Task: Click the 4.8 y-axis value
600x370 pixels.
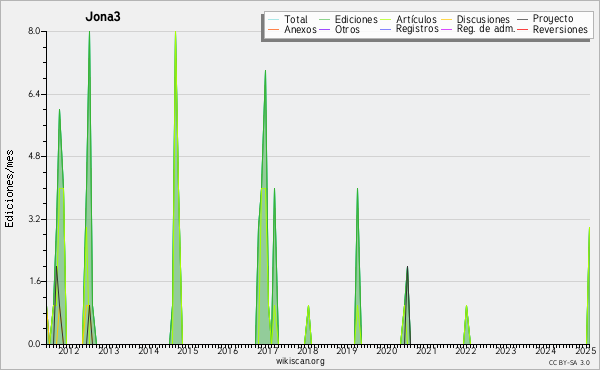Action: (34, 156)
